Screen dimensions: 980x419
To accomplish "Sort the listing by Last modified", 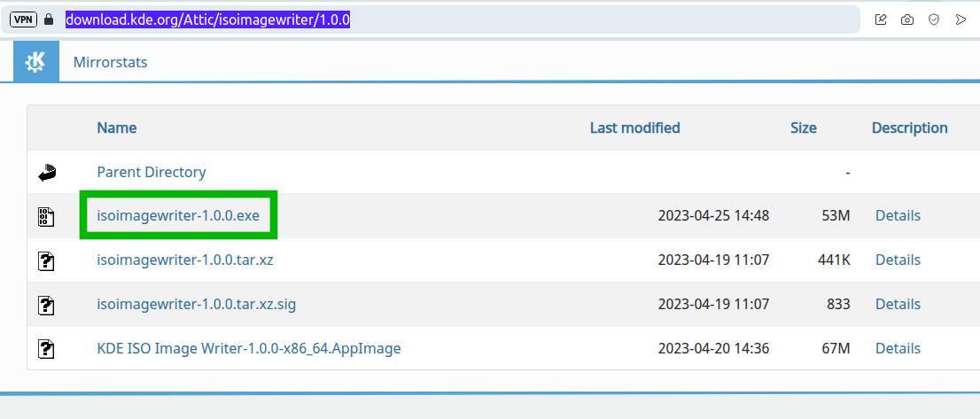I will 635,128.
